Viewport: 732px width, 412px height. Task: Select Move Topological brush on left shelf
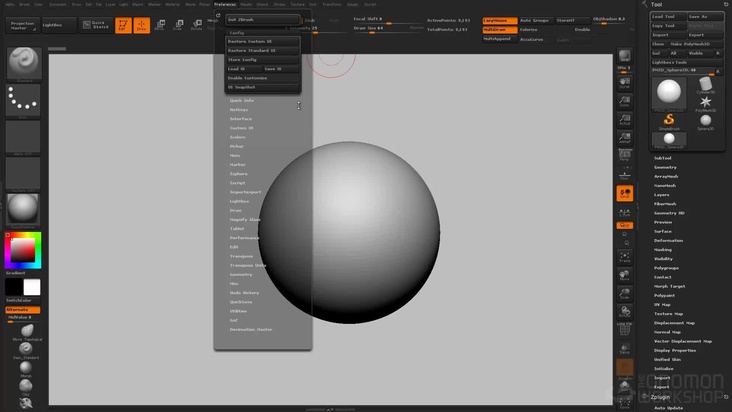(27, 332)
